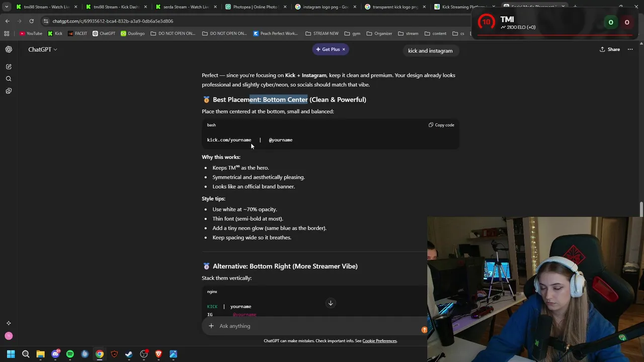Open the ChatGPT bookmark
The image size is (644, 362).
(104, 34)
